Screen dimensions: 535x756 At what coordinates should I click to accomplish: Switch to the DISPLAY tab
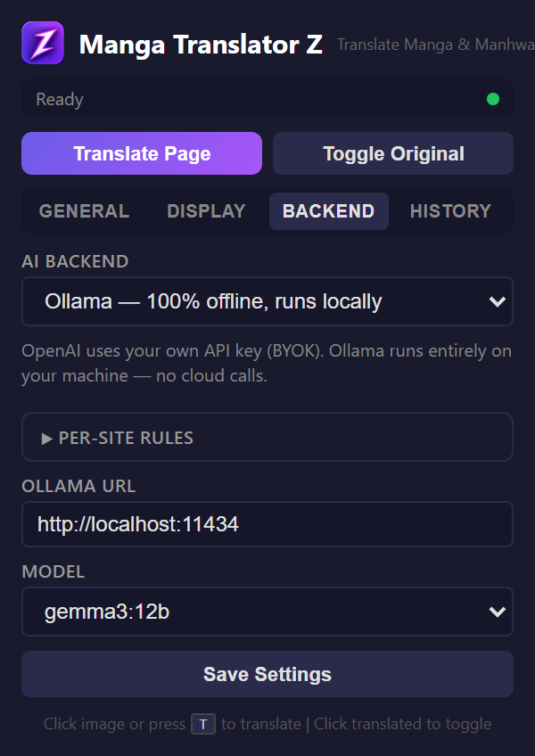coord(206,211)
